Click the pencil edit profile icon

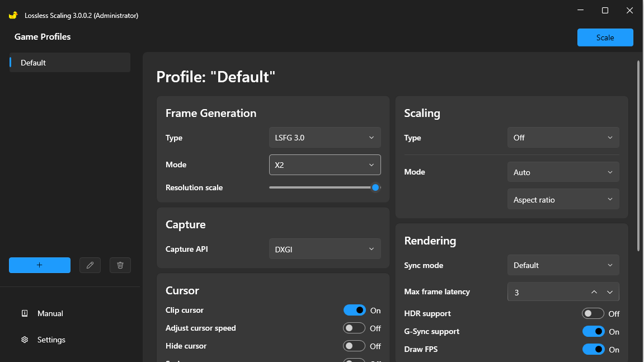click(90, 265)
